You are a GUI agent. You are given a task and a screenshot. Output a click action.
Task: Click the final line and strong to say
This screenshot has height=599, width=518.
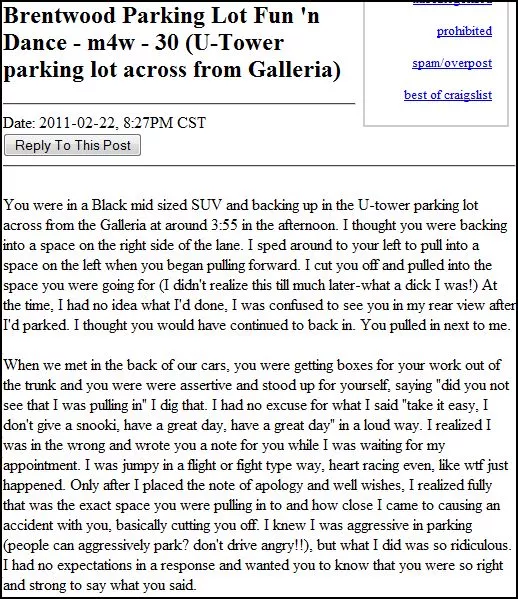[99, 585]
